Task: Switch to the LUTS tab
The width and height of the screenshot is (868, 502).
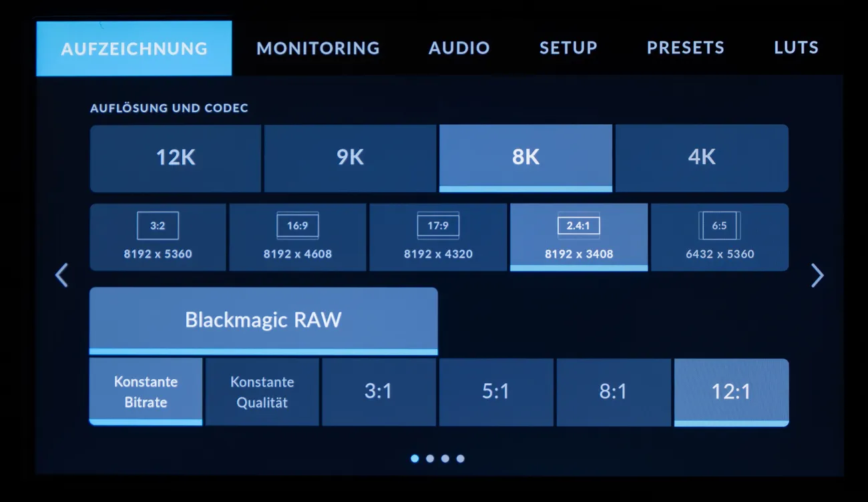Action: coord(796,48)
